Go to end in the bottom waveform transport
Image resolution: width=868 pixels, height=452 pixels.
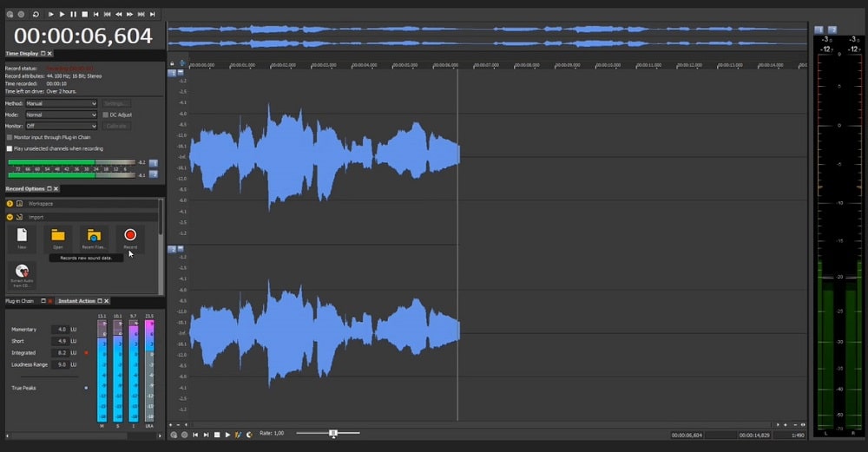(x=206, y=435)
